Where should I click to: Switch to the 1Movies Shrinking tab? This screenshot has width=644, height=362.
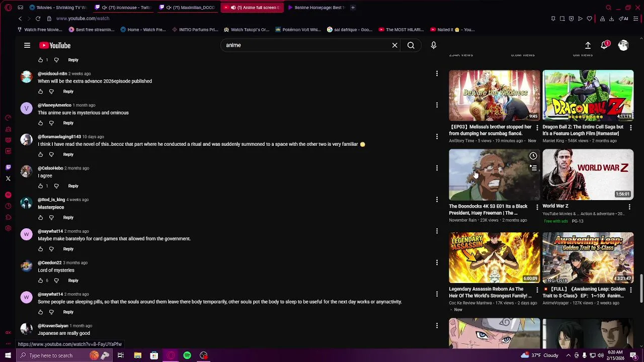[58, 8]
